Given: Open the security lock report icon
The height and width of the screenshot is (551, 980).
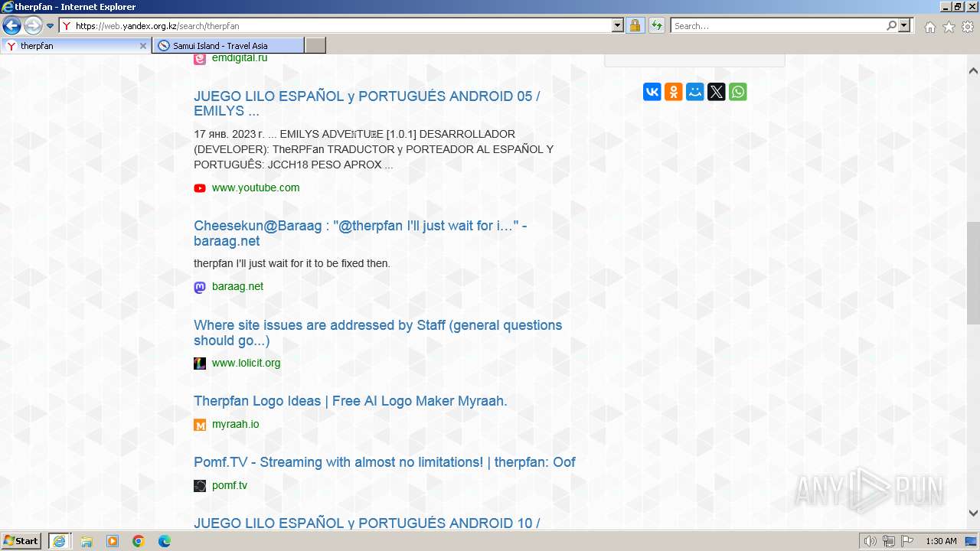Looking at the screenshot, I should (635, 26).
